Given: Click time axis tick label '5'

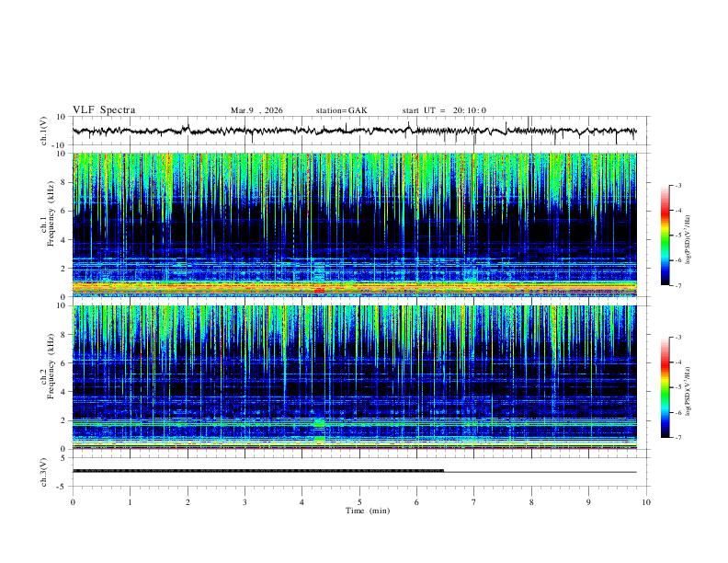Looking at the screenshot, I should (359, 502).
